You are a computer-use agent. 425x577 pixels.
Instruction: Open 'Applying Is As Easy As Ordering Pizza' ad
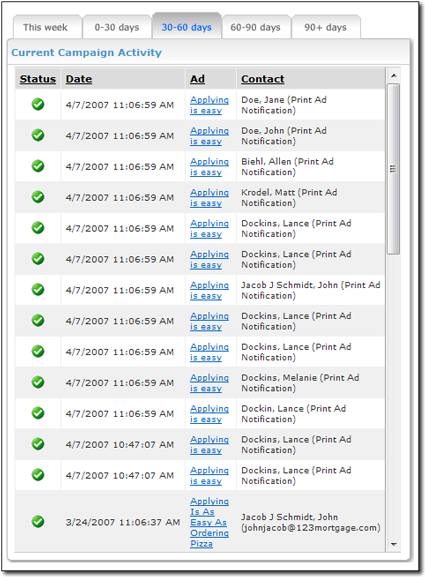(209, 523)
